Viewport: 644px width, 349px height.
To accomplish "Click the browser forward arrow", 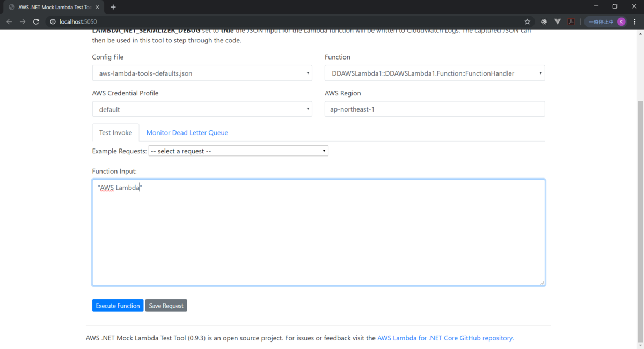I will pos(23,21).
